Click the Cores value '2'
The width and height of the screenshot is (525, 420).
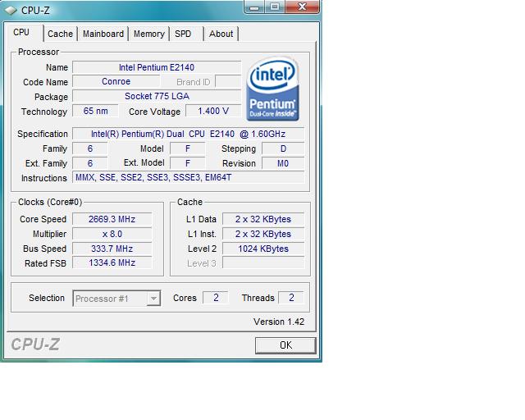(216, 298)
